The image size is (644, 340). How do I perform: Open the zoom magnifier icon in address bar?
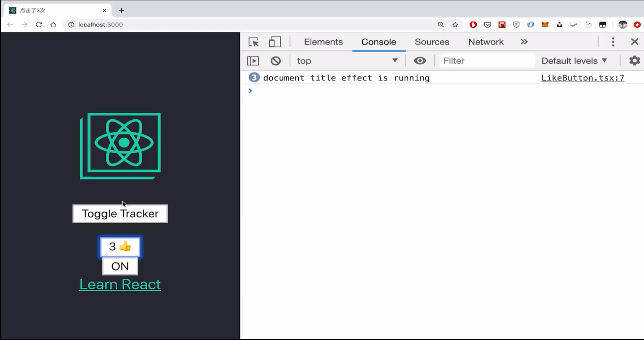[441, 24]
